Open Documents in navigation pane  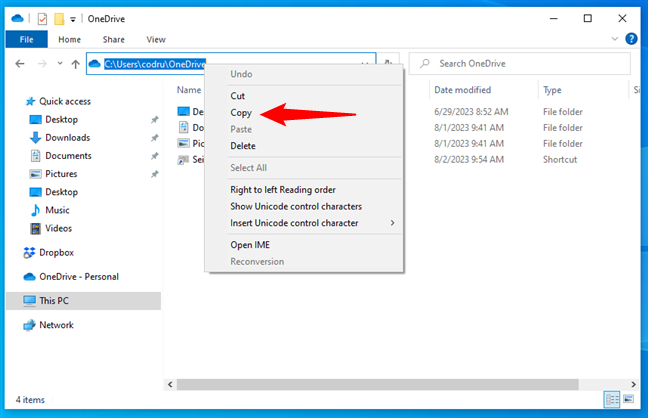coord(68,156)
